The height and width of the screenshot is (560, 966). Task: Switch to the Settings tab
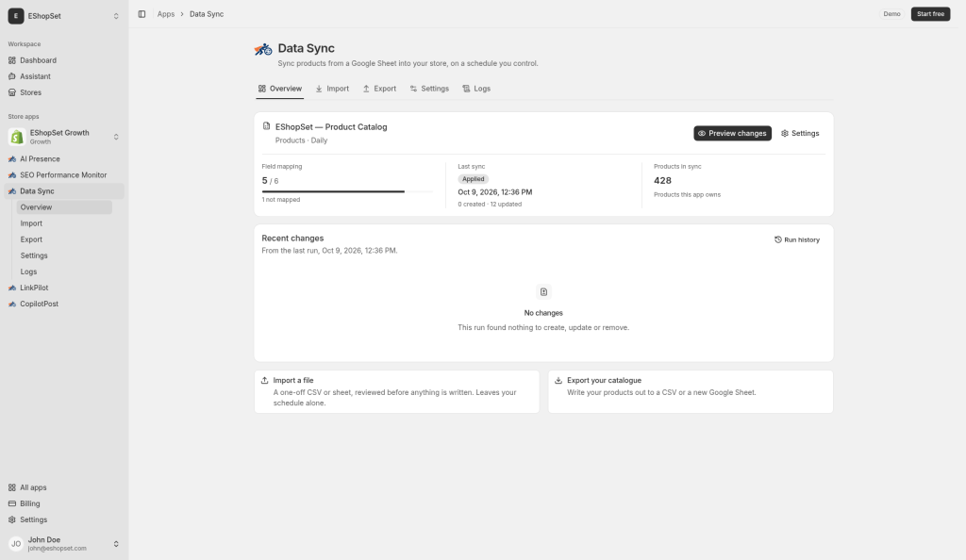click(429, 89)
